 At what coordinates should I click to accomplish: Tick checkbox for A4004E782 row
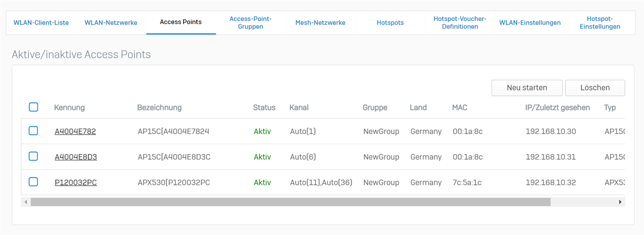(33, 131)
